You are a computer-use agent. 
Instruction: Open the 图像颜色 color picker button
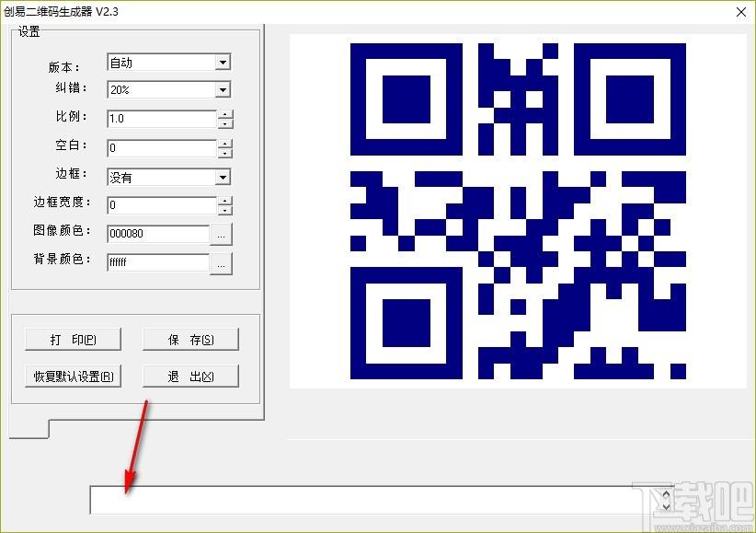(222, 235)
